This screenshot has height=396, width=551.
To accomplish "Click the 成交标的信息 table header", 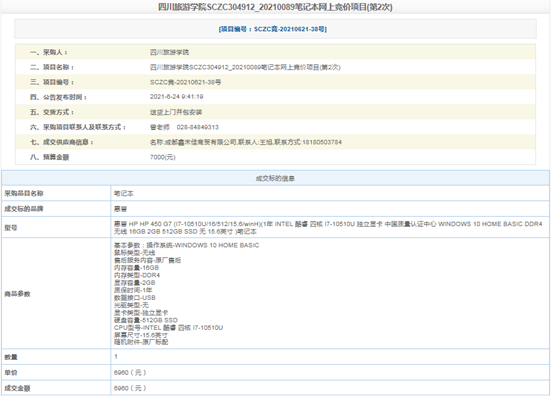I will click(275, 178).
